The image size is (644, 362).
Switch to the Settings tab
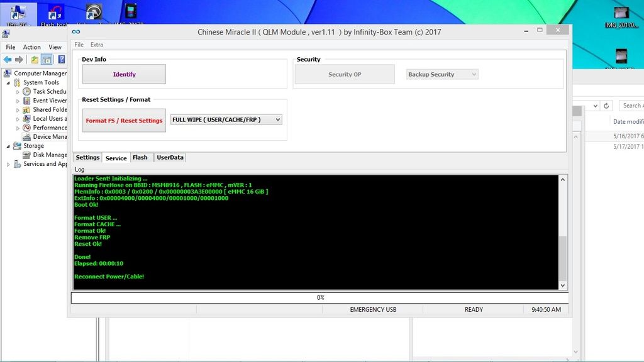[87, 158]
